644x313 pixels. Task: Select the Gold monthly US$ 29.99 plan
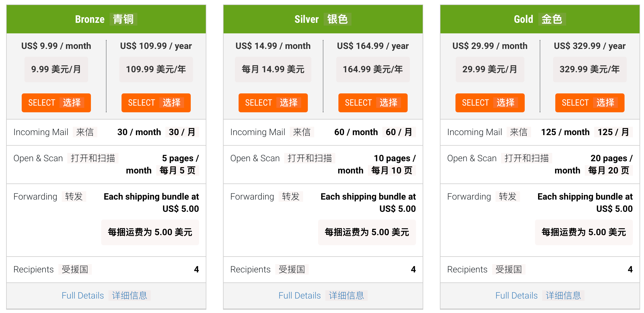[490, 103]
